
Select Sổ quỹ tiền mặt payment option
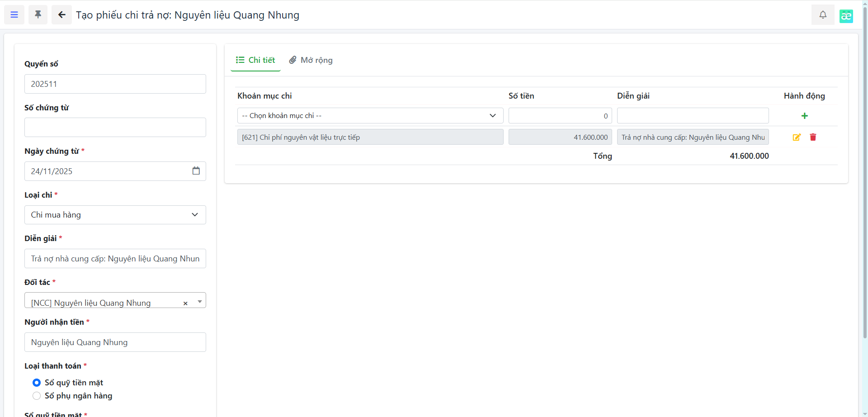[37, 383]
